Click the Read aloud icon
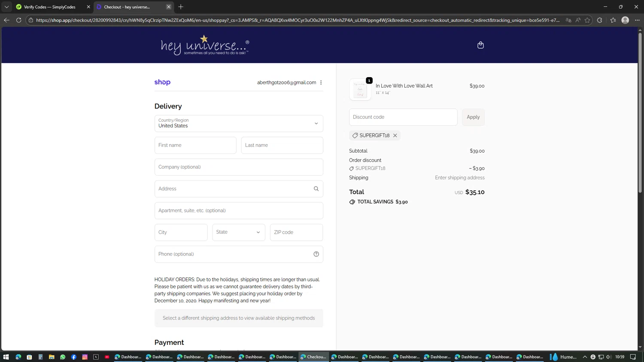Screen dimensions: 644x362 tap(578, 20)
